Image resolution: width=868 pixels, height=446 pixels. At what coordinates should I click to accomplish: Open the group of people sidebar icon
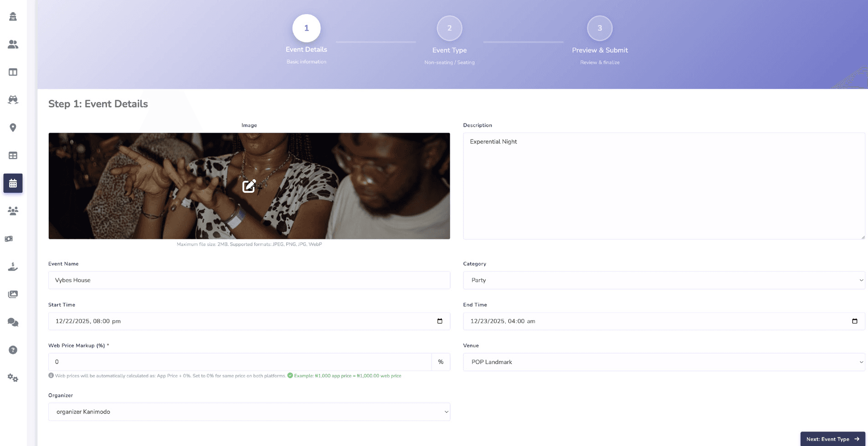(13, 211)
